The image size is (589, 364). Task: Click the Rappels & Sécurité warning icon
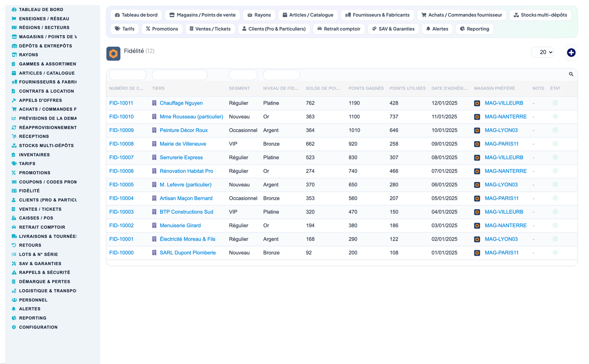click(x=14, y=272)
